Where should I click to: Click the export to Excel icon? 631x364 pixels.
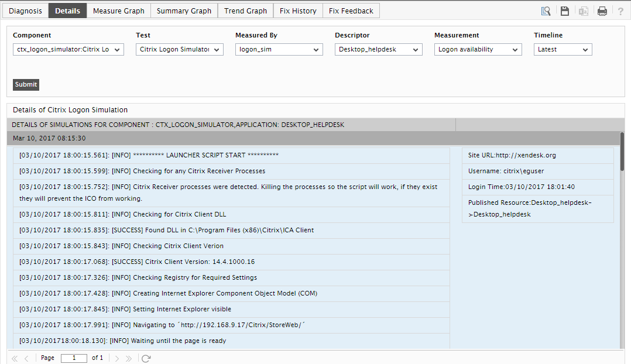584,11
